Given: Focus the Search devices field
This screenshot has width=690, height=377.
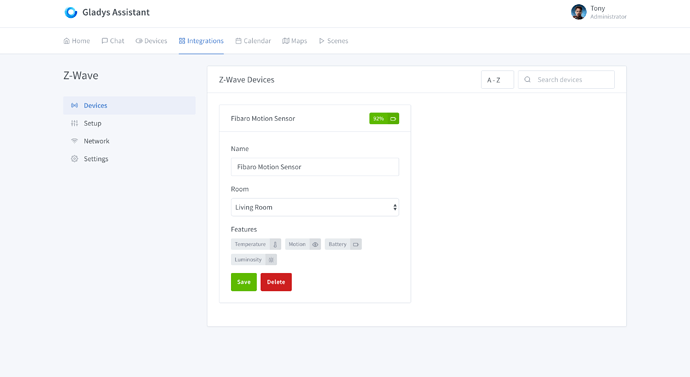Looking at the screenshot, I should 566,80.
